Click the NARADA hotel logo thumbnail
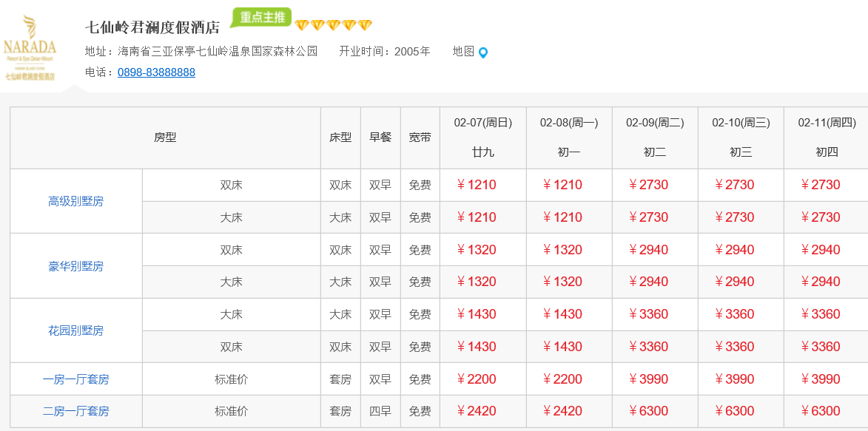 point(30,48)
